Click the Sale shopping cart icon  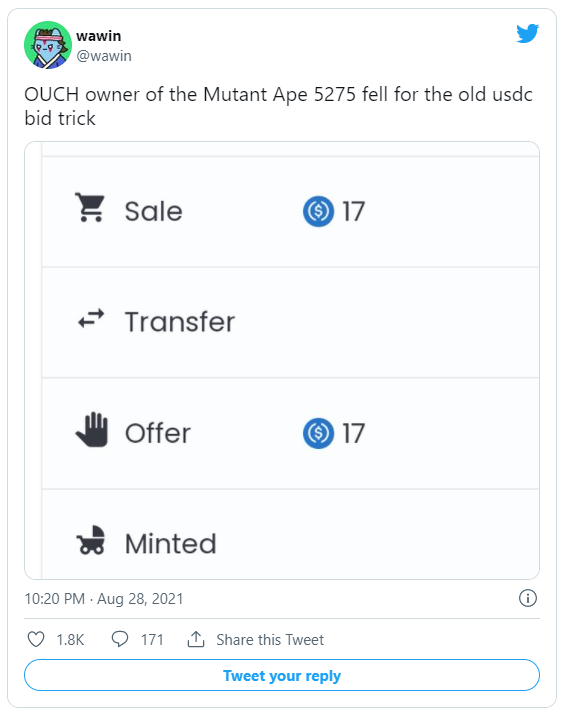point(90,207)
